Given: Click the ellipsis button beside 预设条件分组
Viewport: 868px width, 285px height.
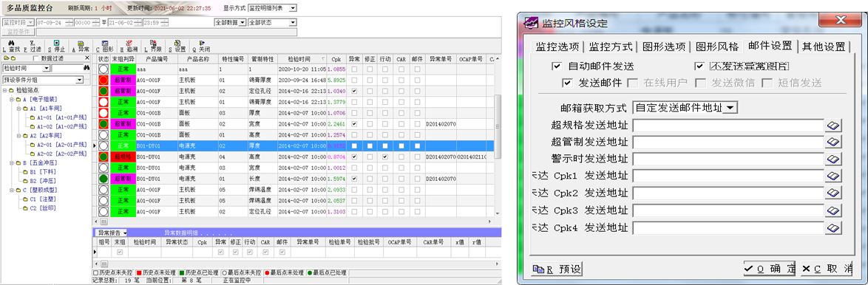Looking at the screenshot, I should [x=87, y=80].
